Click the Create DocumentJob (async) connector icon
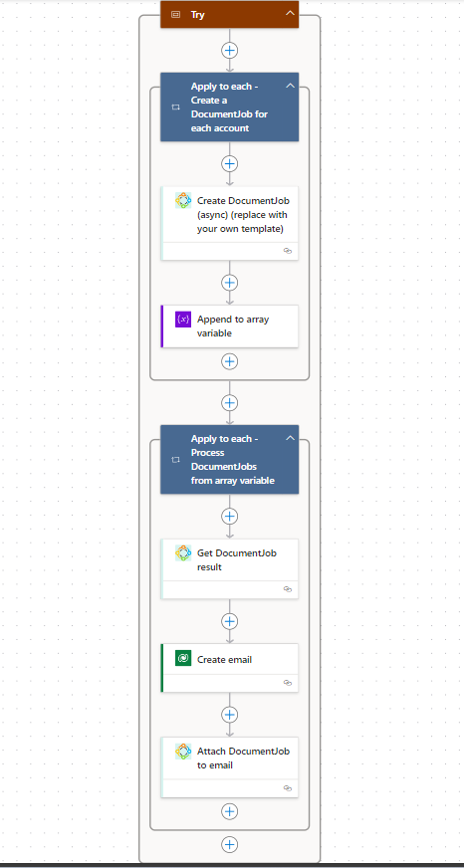Viewport: 464px width, 868px height. pyautogui.click(x=183, y=200)
